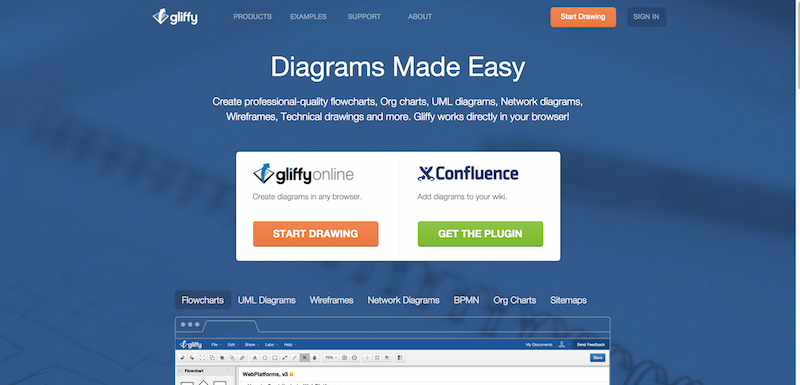Open the Share menu in editor preview
800x385 pixels.
pyautogui.click(x=250, y=345)
